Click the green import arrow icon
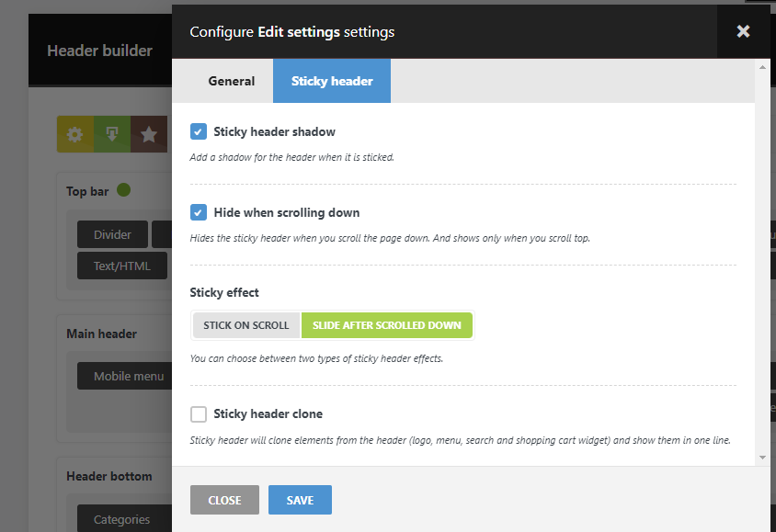 tap(112, 134)
